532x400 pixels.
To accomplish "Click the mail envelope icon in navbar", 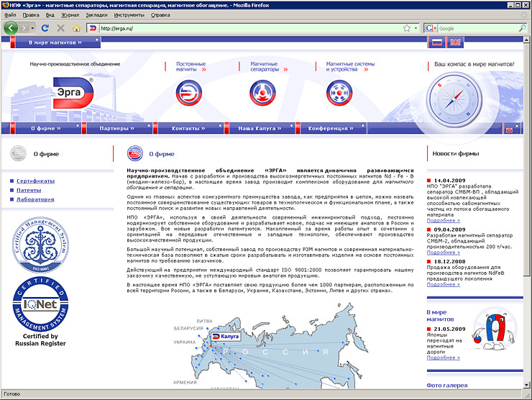I will (510, 129).
